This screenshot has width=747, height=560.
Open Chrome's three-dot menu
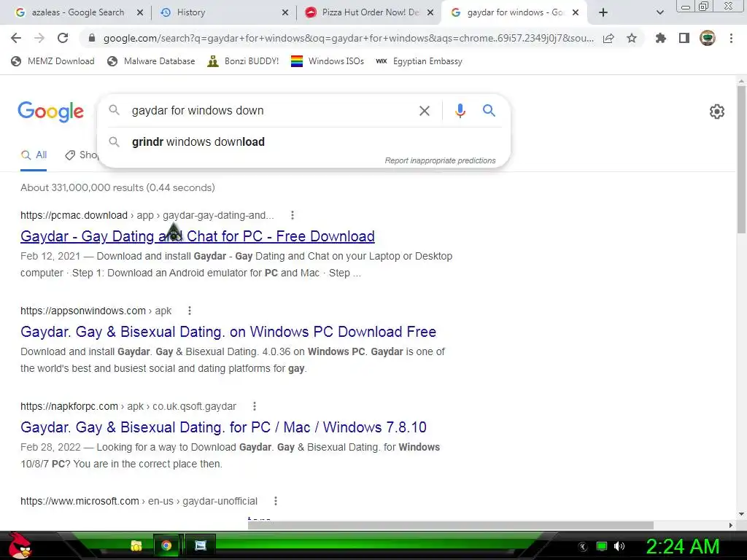731,38
